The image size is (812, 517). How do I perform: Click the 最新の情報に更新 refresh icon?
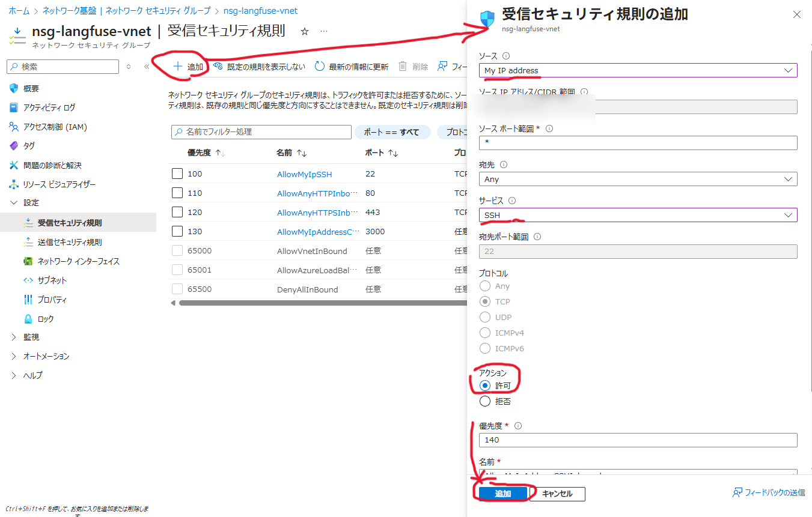point(320,67)
